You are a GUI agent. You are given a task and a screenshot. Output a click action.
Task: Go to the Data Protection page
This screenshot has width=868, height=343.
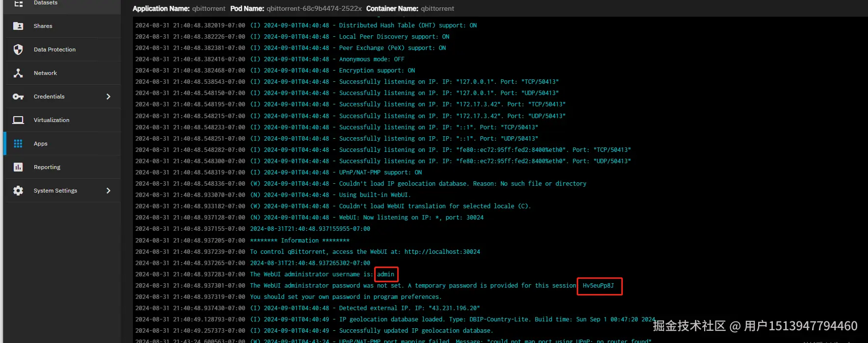(x=54, y=49)
